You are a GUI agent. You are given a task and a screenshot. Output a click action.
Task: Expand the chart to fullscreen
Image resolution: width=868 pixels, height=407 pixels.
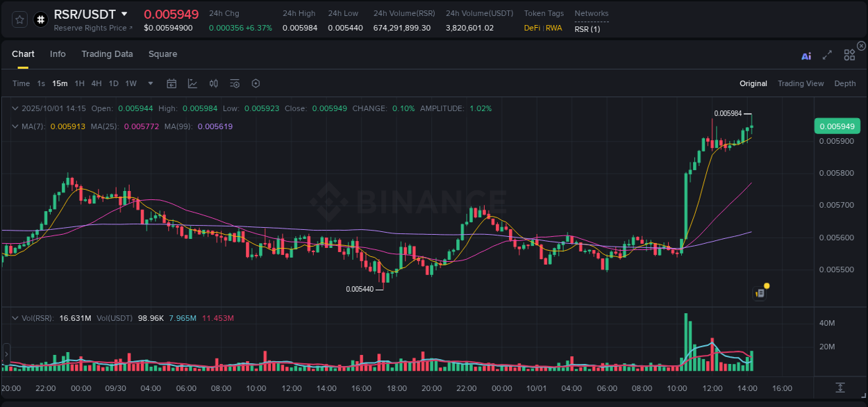point(827,56)
